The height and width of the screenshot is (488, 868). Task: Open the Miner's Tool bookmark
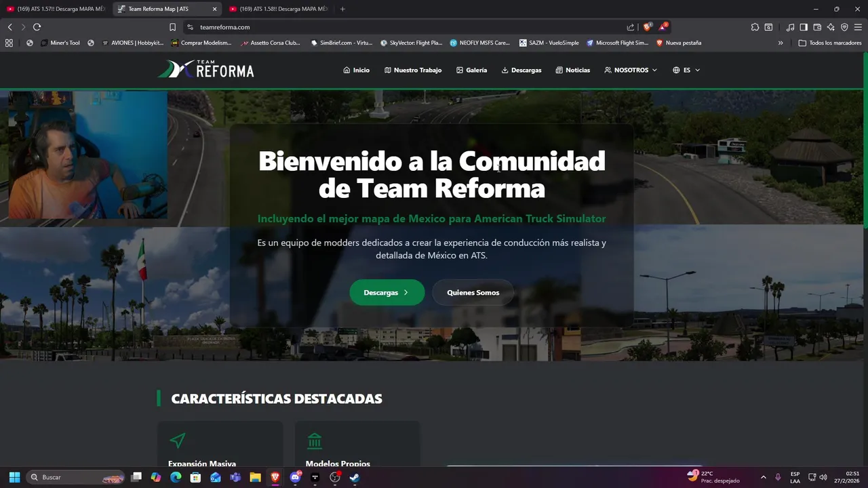[60, 43]
